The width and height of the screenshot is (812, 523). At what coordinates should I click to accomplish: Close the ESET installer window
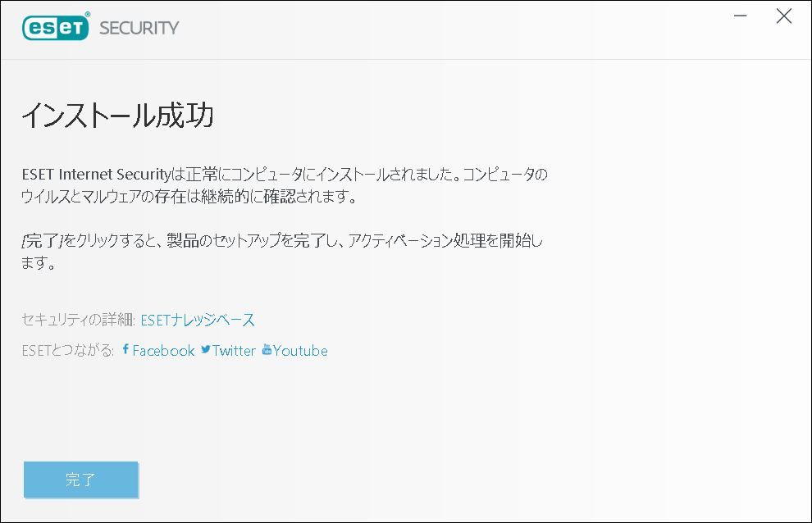[784, 16]
